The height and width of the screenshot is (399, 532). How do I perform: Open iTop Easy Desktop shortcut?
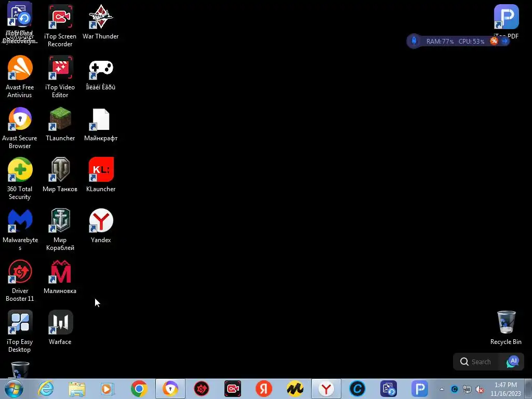pos(20,331)
